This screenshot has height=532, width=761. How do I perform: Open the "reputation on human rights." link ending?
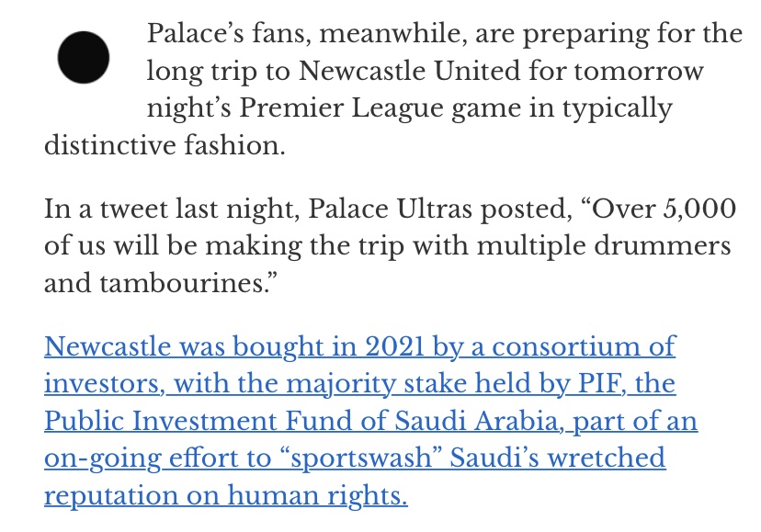click(226, 496)
